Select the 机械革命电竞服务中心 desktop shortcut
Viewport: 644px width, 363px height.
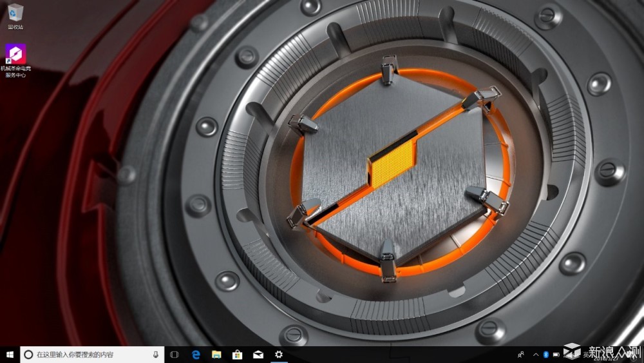tap(15, 61)
